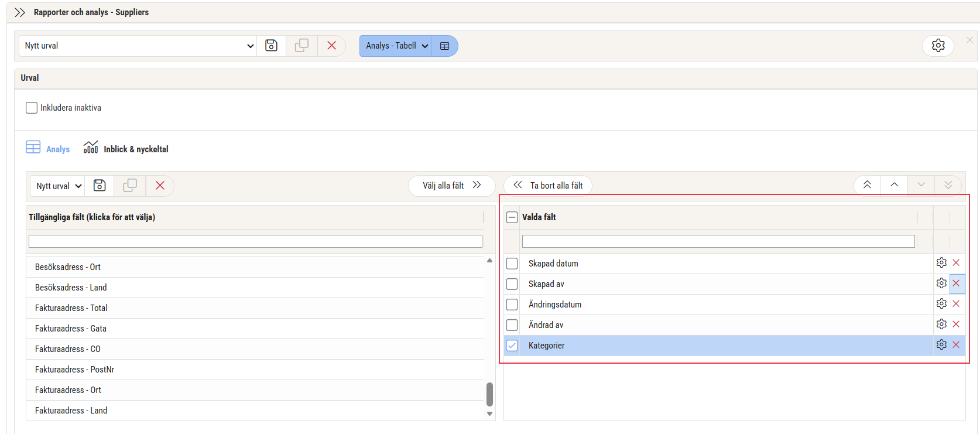The height and width of the screenshot is (434, 980).
Task: Open settings gear for Ändringsdatum
Action: (941, 303)
